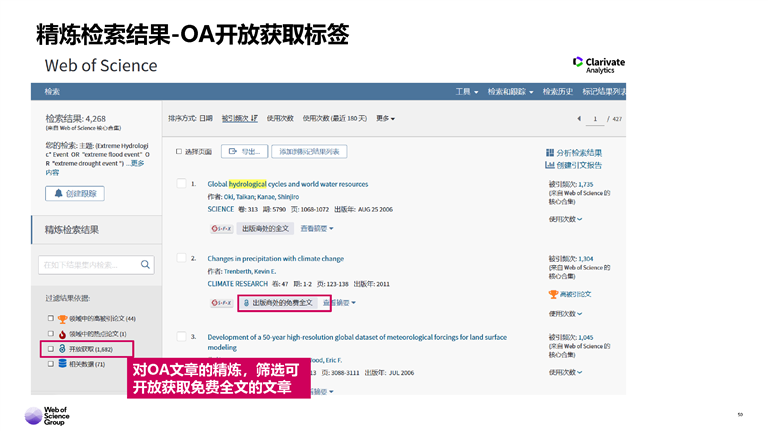Expand 使用次数 for result 3
This screenshot has height=431, width=768.
[565, 372]
